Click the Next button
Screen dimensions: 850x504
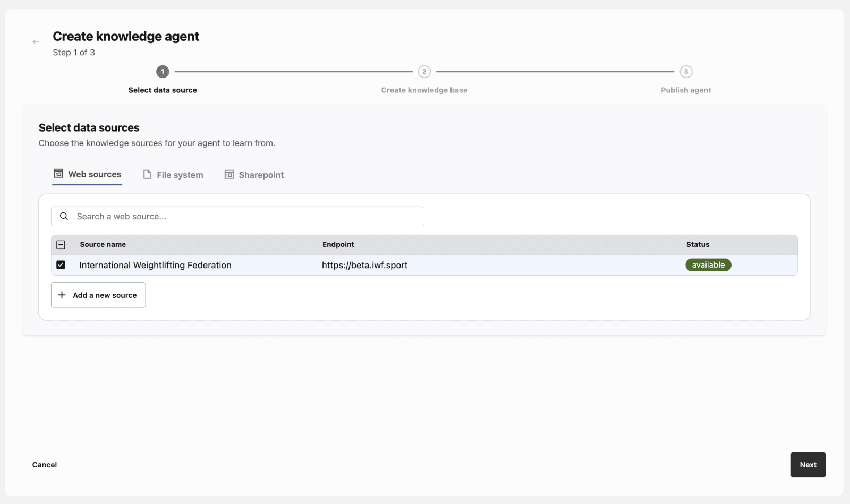pyautogui.click(x=807, y=464)
